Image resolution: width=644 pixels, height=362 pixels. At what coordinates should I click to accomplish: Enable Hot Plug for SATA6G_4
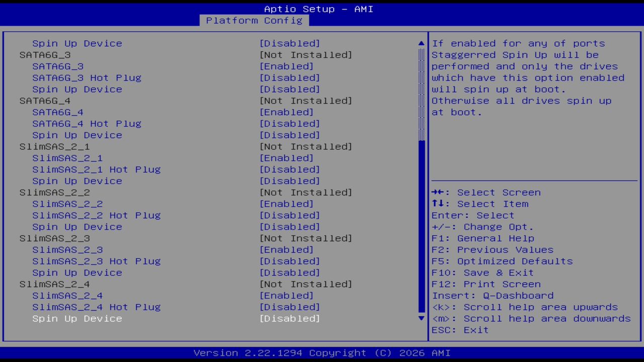(87, 123)
